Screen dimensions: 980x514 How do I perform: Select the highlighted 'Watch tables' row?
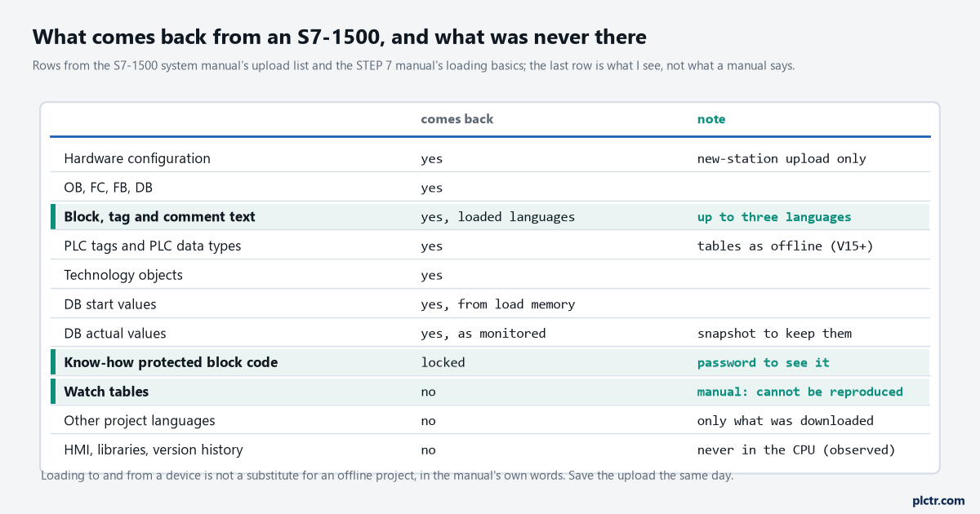click(490, 392)
